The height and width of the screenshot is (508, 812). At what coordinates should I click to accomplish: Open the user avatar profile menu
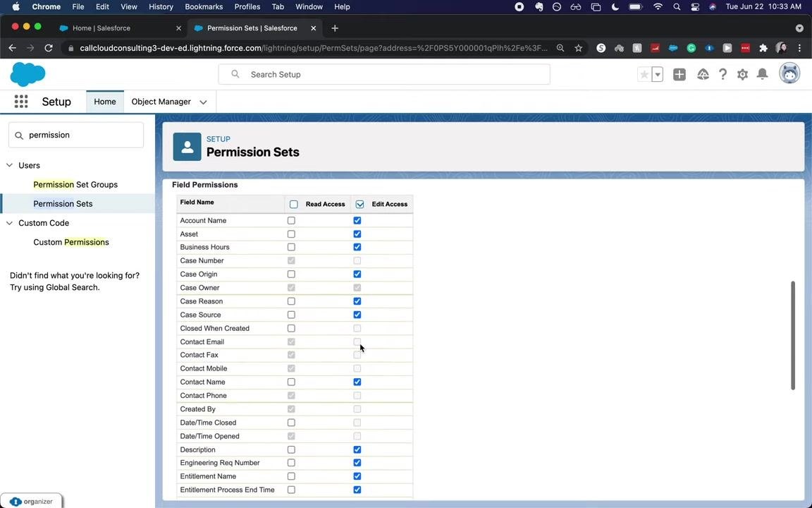point(789,74)
